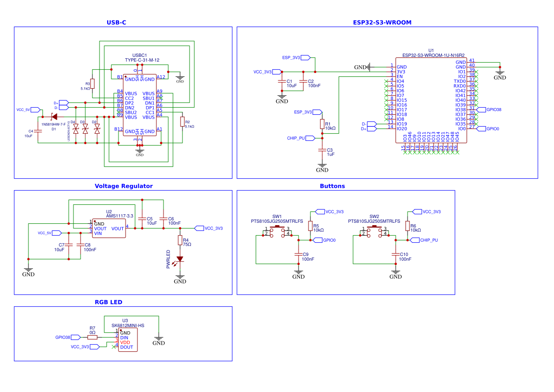554x392 pixels.
Task: Select the SK6812MINI-HS part value text
Action: [128, 326]
